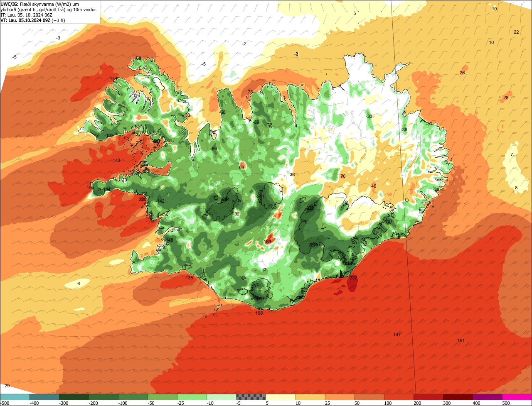This screenshot has width=532, height=406.
Task: Click the map value '163' in the interior highlands
Action: coord(268,242)
